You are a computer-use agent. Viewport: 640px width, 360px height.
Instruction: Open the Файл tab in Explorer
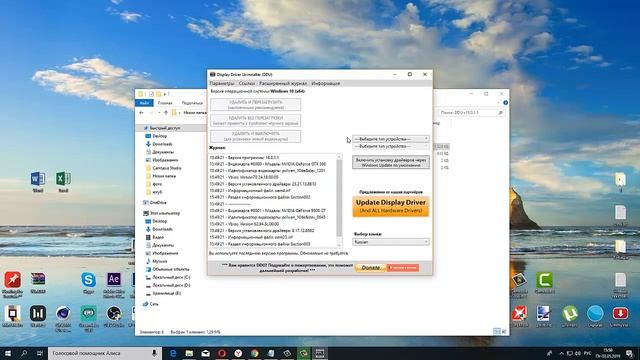pos(144,103)
